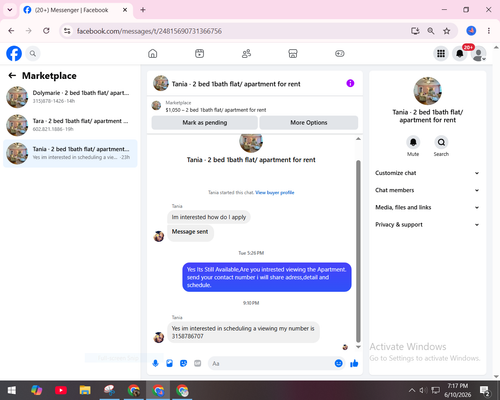
Task: Expand the Customize chat section
Action: [427, 173]
